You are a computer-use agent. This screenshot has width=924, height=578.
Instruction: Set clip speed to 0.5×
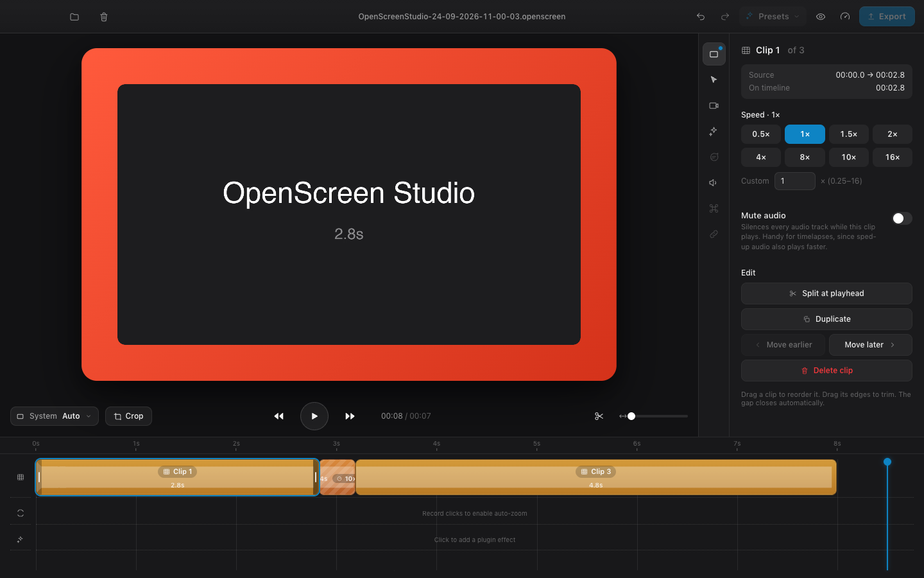761,134
